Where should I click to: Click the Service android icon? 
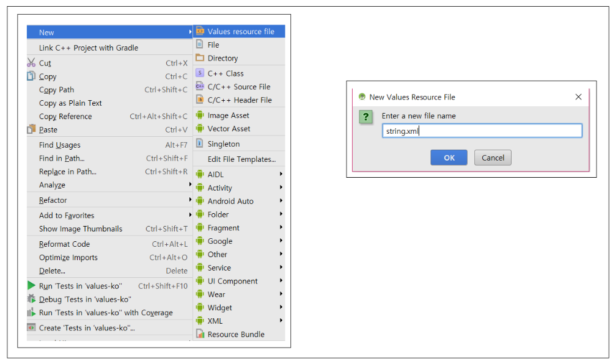[x=200, y=268]
